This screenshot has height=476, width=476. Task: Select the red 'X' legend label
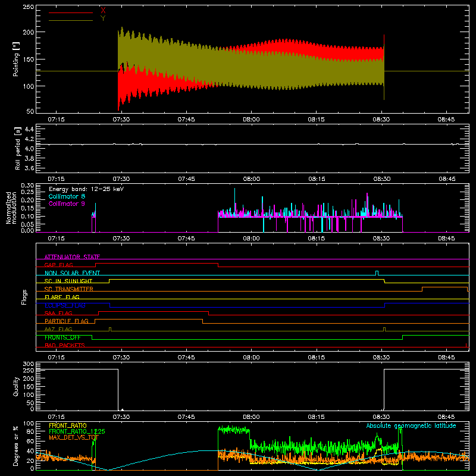click(x=103, y=11)
